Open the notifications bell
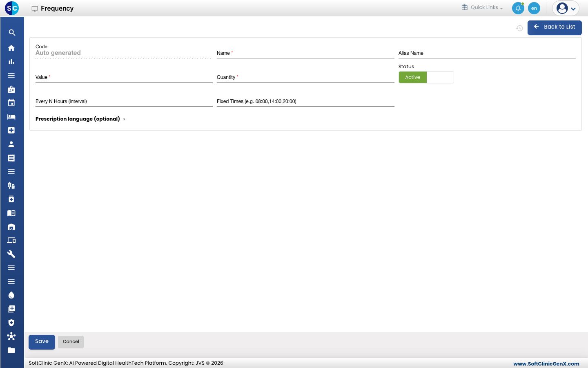 pyautogui.click(x=518, y=8)
